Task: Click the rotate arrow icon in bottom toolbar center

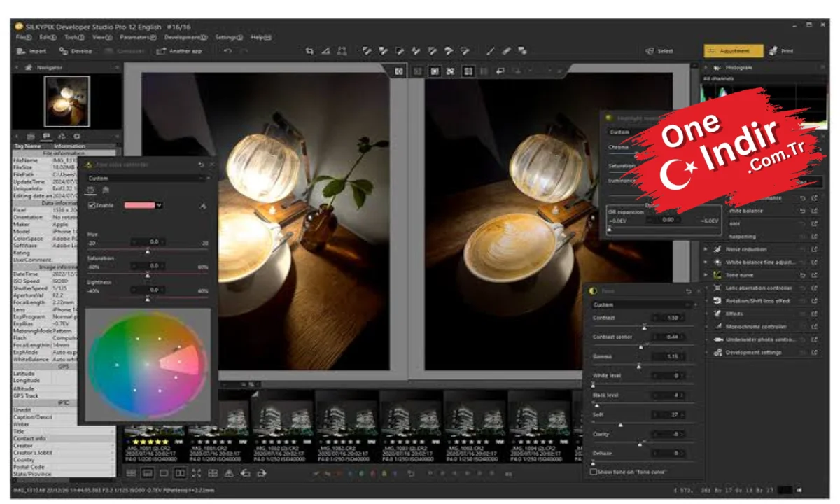Action: point(411,474)
